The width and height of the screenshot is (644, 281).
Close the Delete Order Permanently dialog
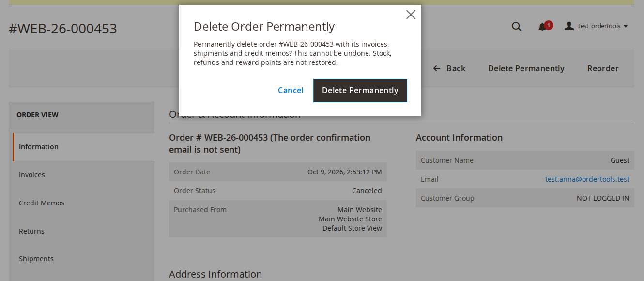tap(411, 15)
